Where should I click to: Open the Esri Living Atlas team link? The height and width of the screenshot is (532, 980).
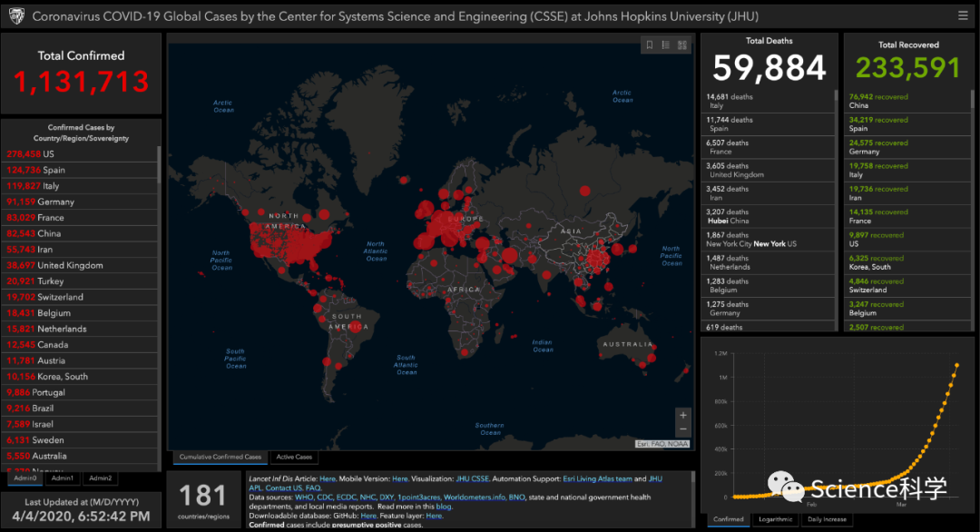tap(597, 478)
